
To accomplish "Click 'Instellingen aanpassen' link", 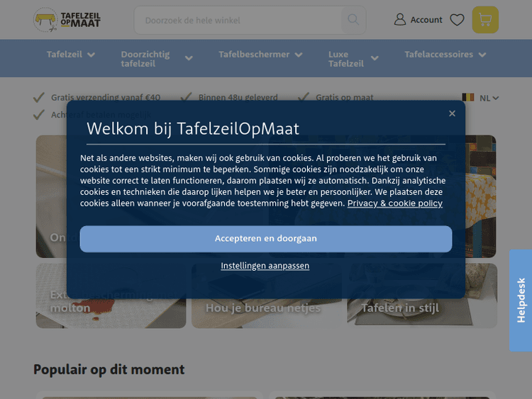I will [265, 266].
